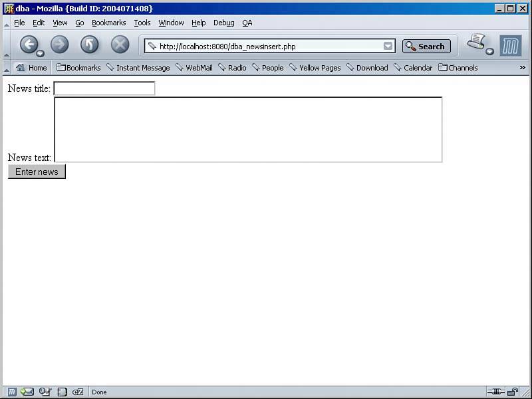Click the Print icon in toolbar
The height and width of the screenshot is (399, 532).
click(476, 43)
